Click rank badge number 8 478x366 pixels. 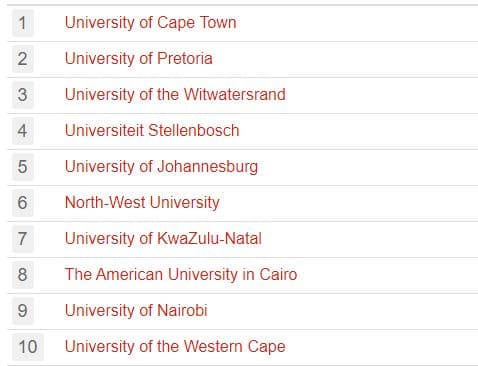pos(23,275)
